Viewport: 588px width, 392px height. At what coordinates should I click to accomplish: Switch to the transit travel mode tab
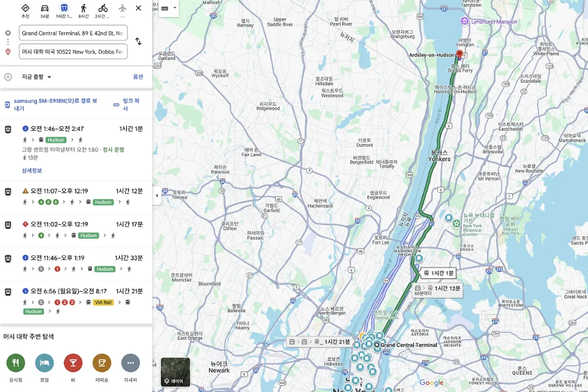(x=64, y=9)
